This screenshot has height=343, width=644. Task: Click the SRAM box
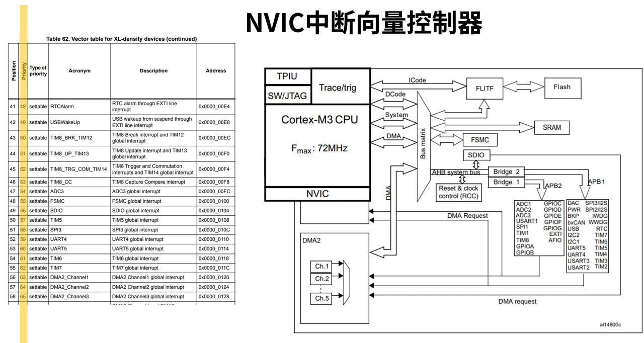coord(552,127)
